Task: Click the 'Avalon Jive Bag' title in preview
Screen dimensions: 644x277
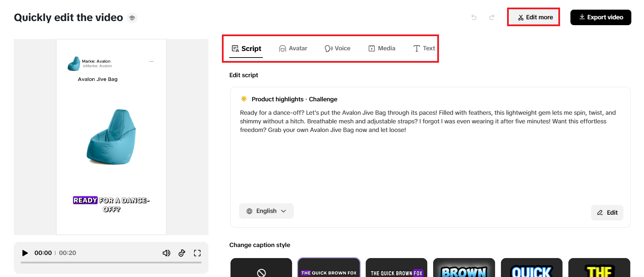Action: pyautogui.click(x=98, y=79)
